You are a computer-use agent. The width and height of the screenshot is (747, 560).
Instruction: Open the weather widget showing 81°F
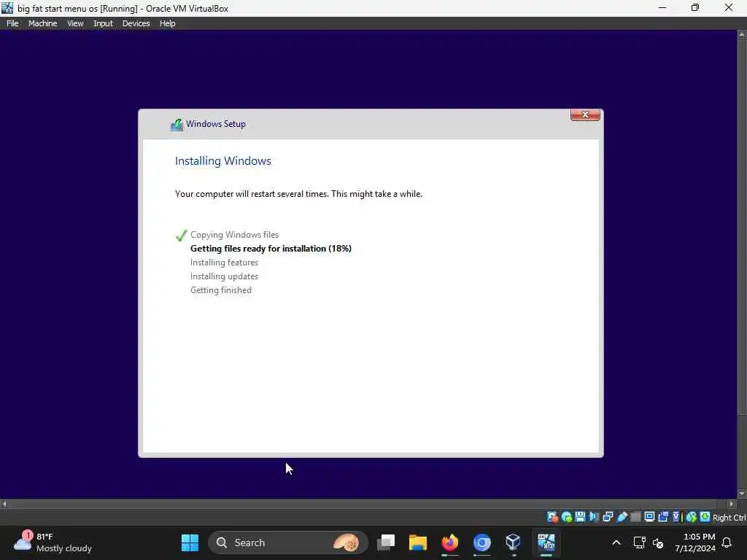(53, 542)
